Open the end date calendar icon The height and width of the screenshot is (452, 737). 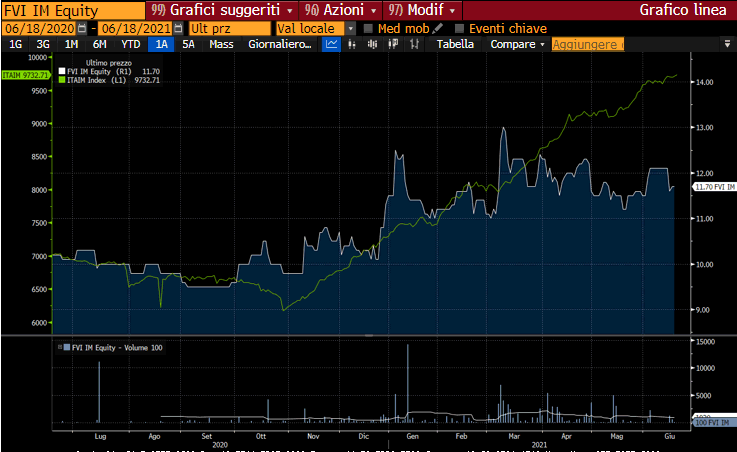180,28
